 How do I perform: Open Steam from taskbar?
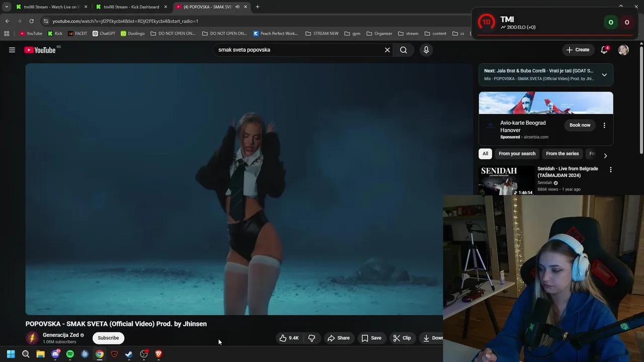pos(129,354)
